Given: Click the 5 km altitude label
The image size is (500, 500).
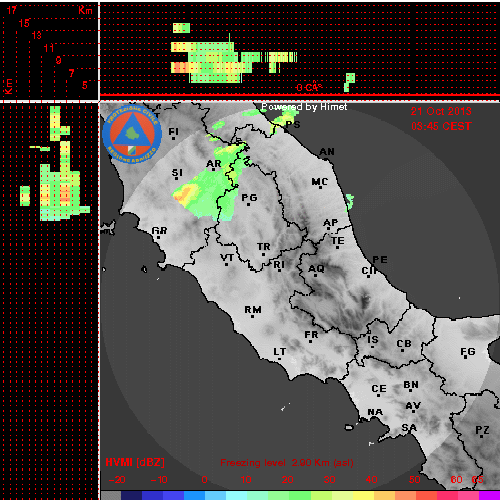Looking at the screenshot, I should point(85,85).
